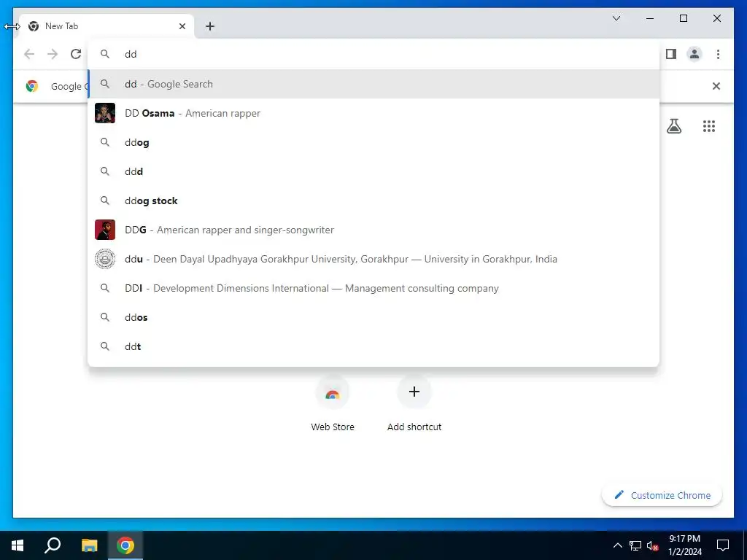The height and width of the screenshot is (560, 747).
Task: Reload the page with refresh icon
Action: [x=76, y=54]
